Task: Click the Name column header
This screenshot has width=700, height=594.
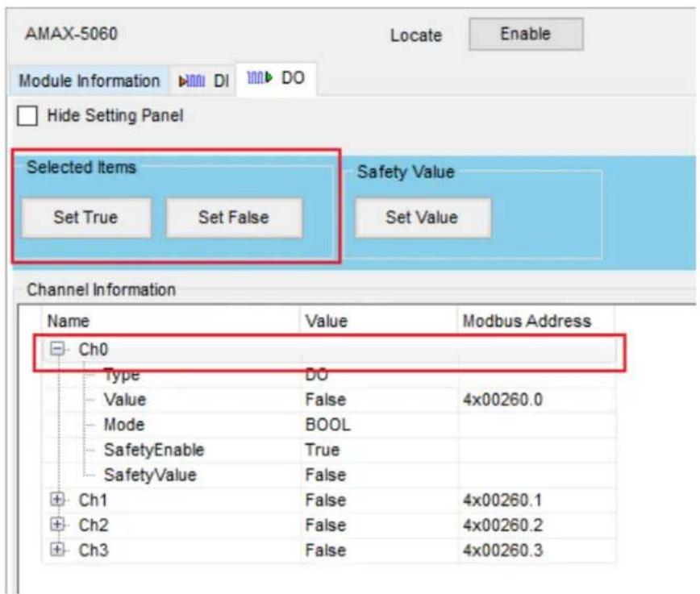Action: click(170, 321)
